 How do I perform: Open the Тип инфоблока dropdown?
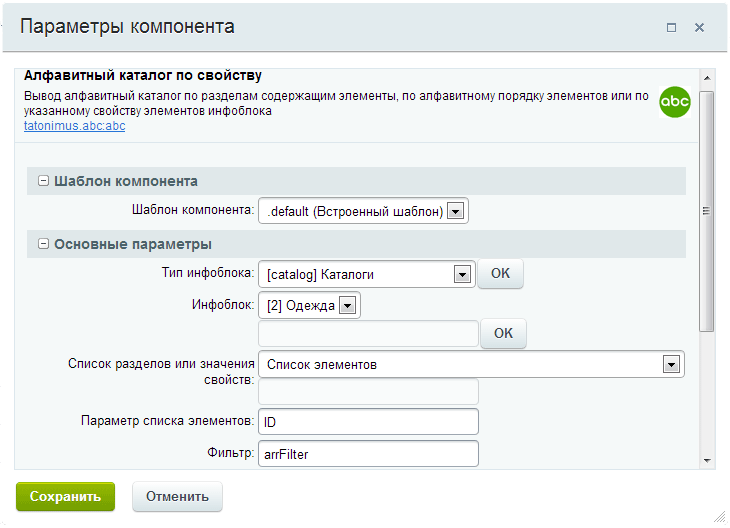(462, 274)
